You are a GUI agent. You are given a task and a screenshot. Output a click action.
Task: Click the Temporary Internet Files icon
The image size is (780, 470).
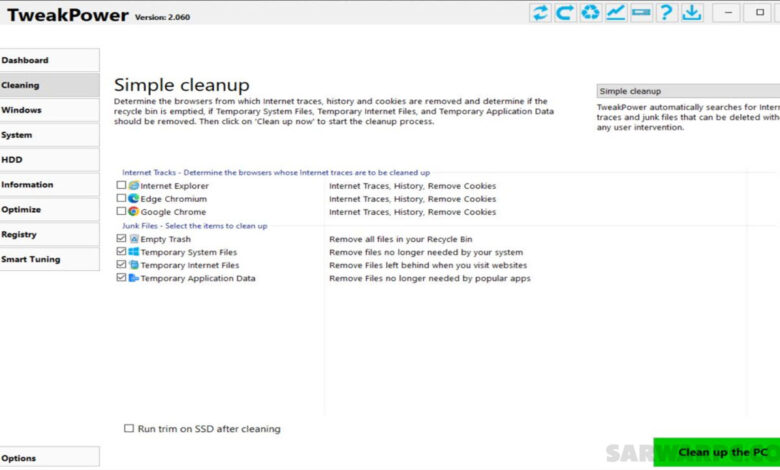(133, 265)
